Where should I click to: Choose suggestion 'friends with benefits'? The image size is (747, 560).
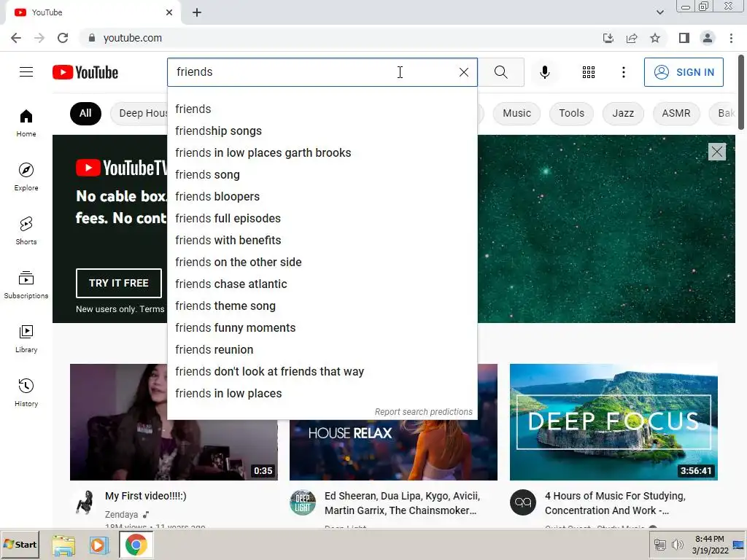322,241
